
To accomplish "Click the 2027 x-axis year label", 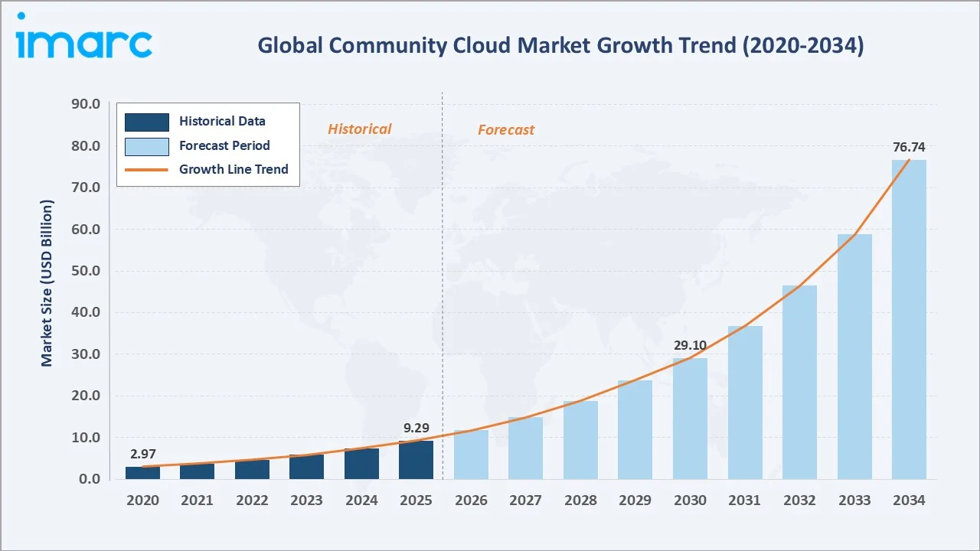I will (526, 500).
